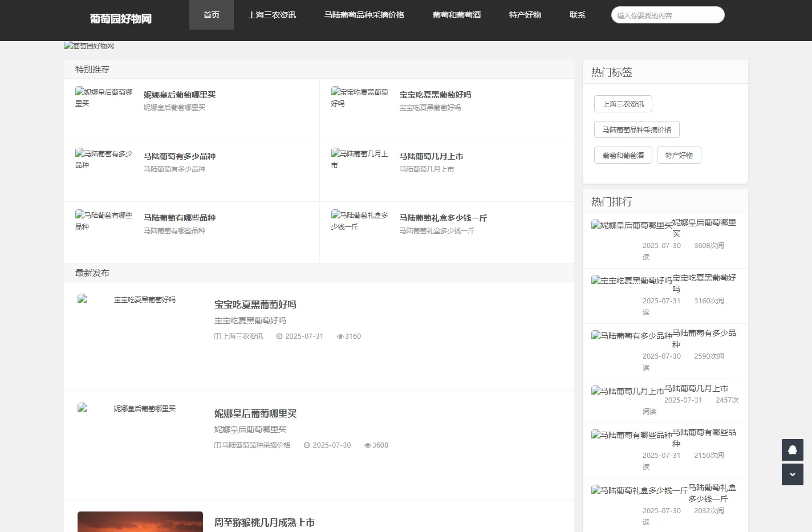
Task: Click the banner image below the header
Action: click(x=89, y=46)
